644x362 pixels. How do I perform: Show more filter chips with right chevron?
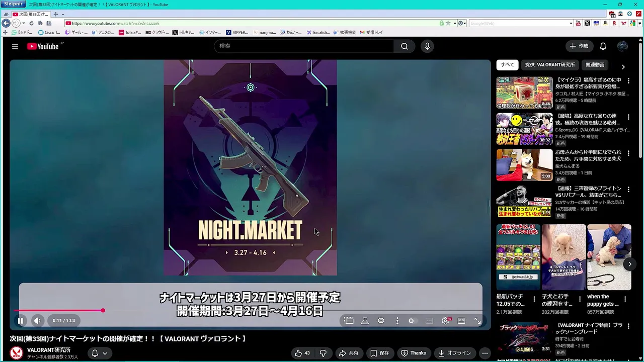click(x=623, y=67)
